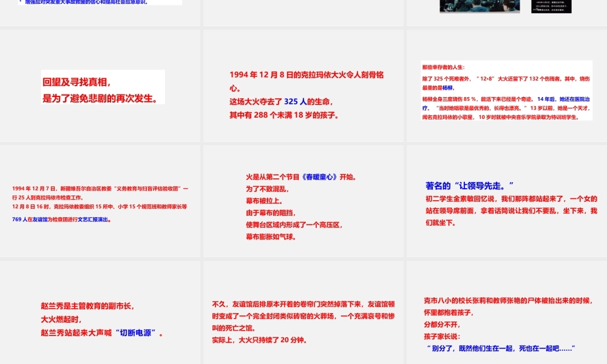Click the line 赵兰秀站起来大声喊"切断电源"。
Screen dimensions: 607x364
[102, 333]
